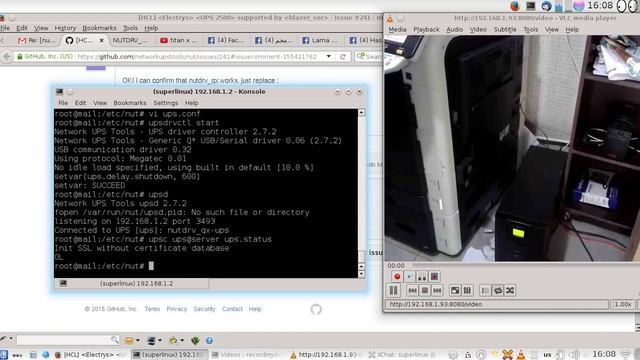Open Firefox Bookmarks menu
Image resolution: width=640 pixels, height=360 pixels.
click(99, 28)
